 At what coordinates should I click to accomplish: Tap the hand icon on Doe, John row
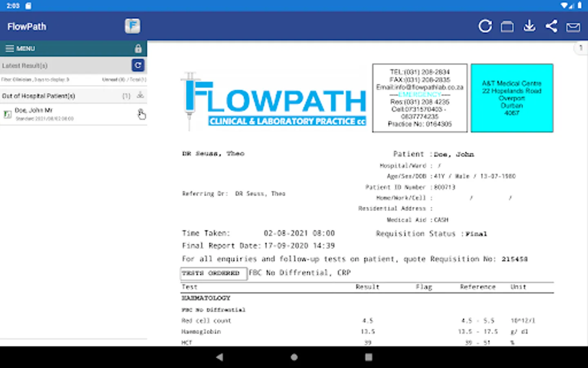click(x=141, y=114)
